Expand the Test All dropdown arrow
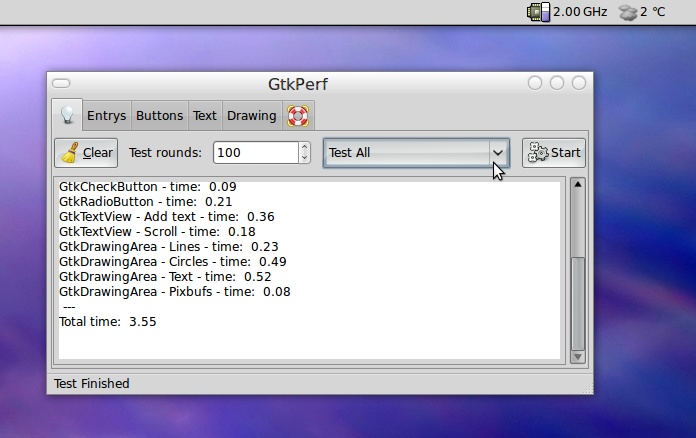Image resolution: width=696 pixels, height=438 pixels. click(x=498, y=153)
